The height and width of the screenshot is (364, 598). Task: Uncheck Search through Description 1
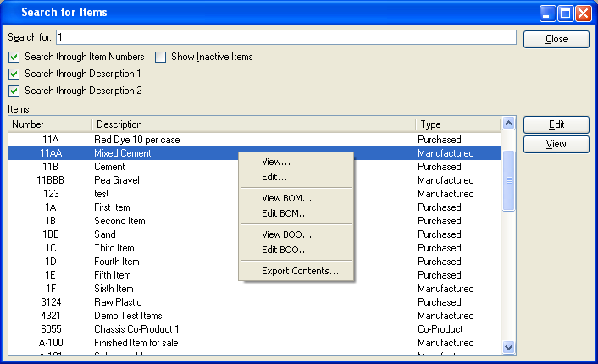pyautogui.click(x=14, y=74)
